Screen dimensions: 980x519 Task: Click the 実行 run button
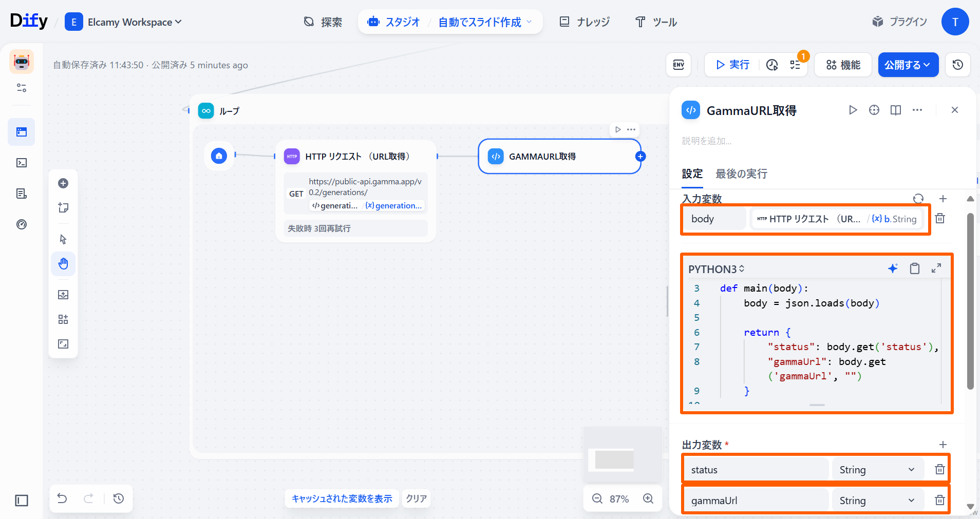point(732,65)
